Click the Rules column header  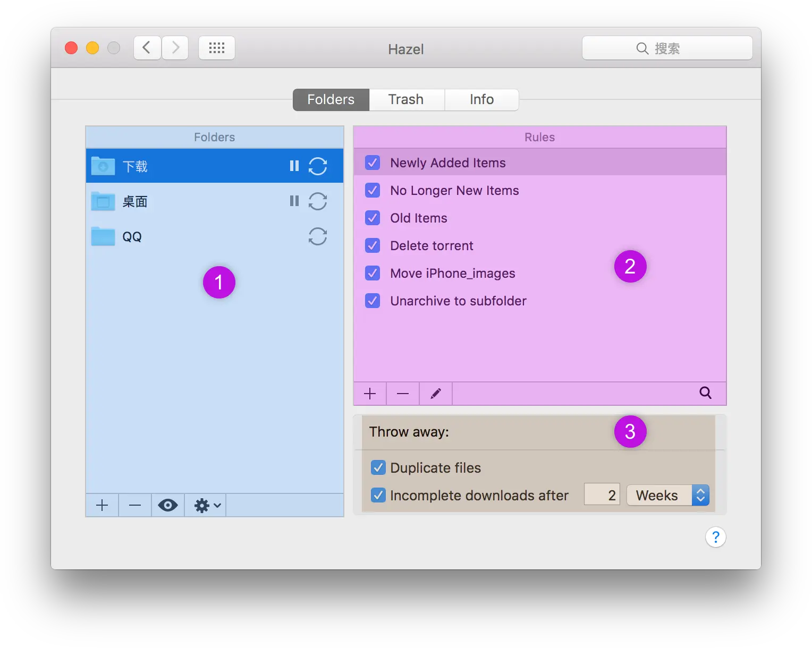tap(540, 137)
